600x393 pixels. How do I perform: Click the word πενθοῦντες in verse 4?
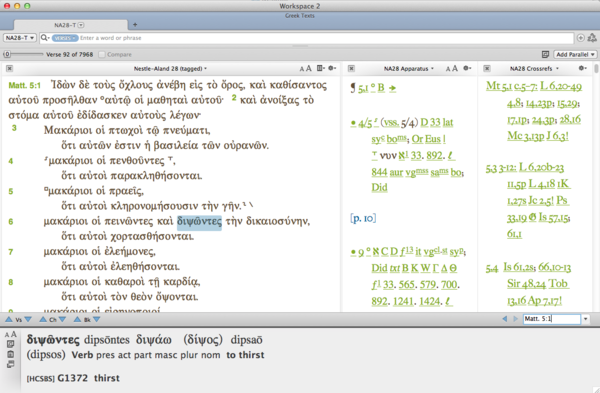coord(137,161)
